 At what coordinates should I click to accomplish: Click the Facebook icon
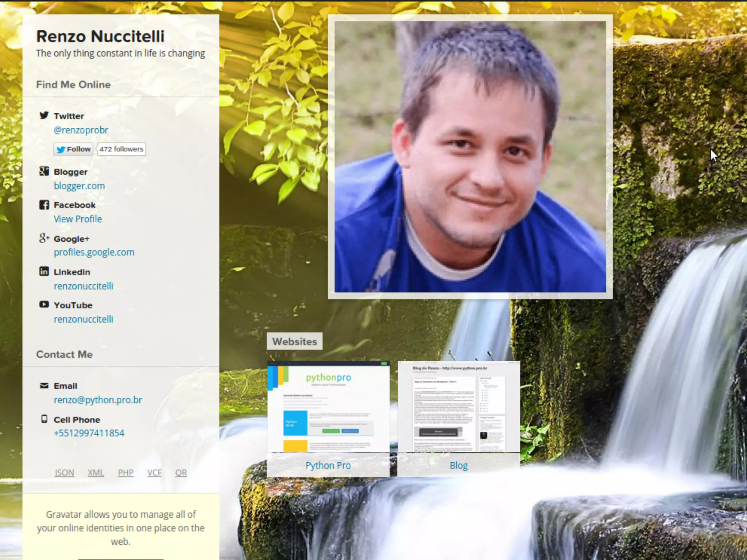[x=44, y=205]
